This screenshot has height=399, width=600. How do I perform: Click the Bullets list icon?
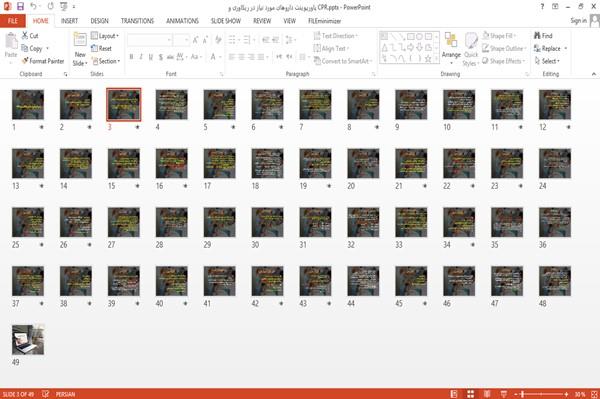pyautogui.click(x=232, y=39)
